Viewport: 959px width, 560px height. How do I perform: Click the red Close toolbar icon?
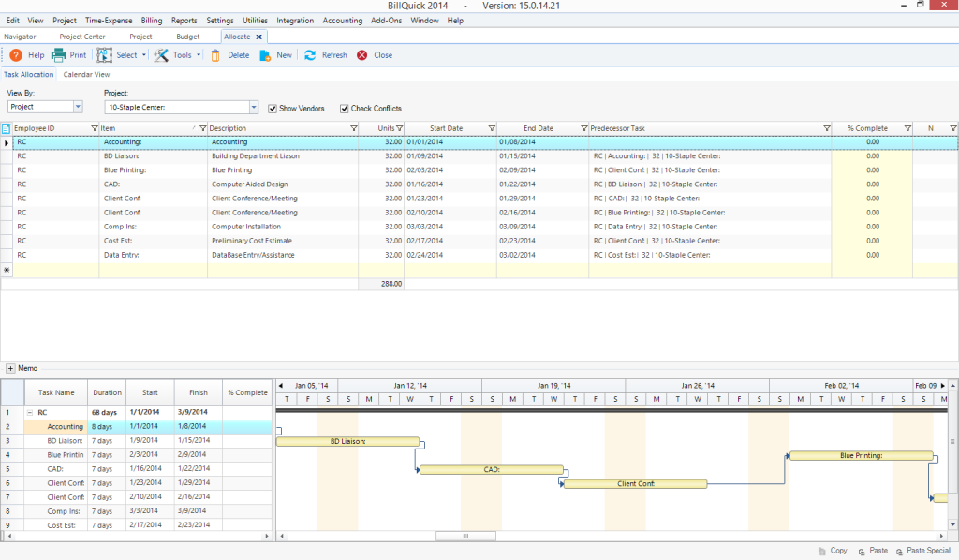(362, 55)
